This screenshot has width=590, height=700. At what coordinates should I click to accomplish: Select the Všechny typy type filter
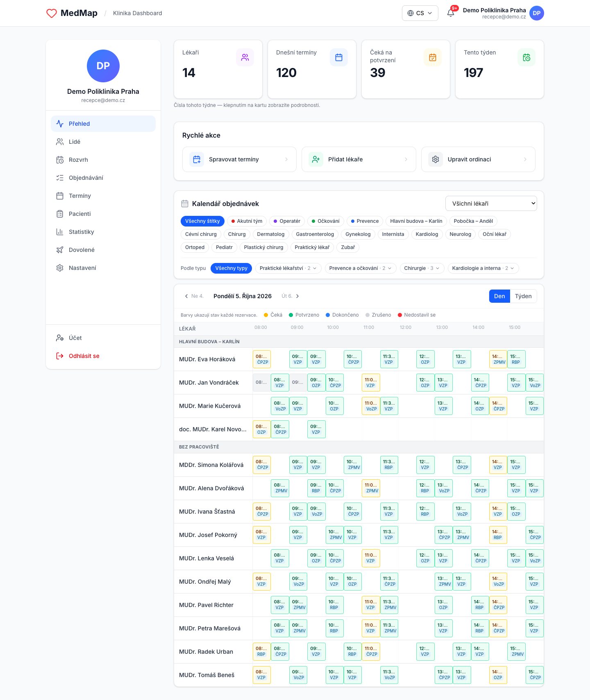click(x=231, y=268)
